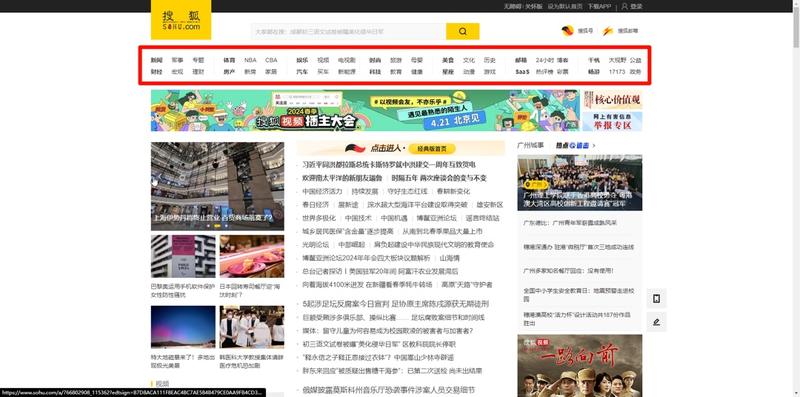Screen dimensions: 800x397
Task: Open 千帆 navigation link
Action: point(593,60)
